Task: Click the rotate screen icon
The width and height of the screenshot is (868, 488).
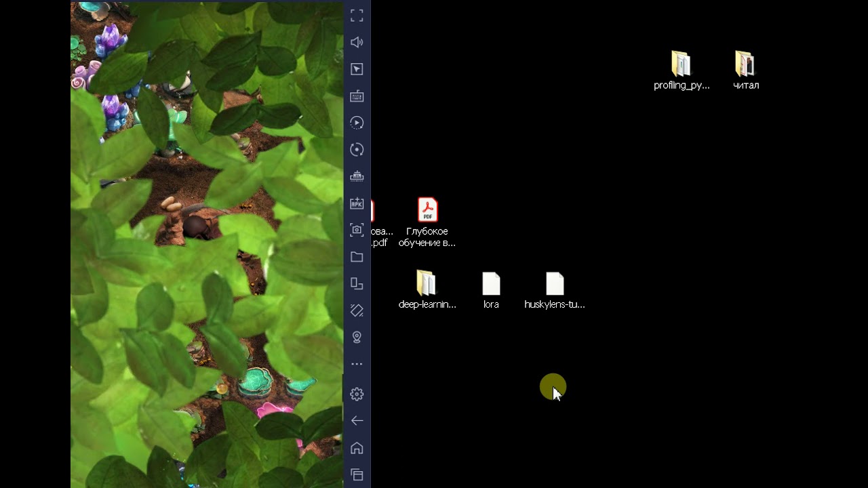Action: coord(357,310)
